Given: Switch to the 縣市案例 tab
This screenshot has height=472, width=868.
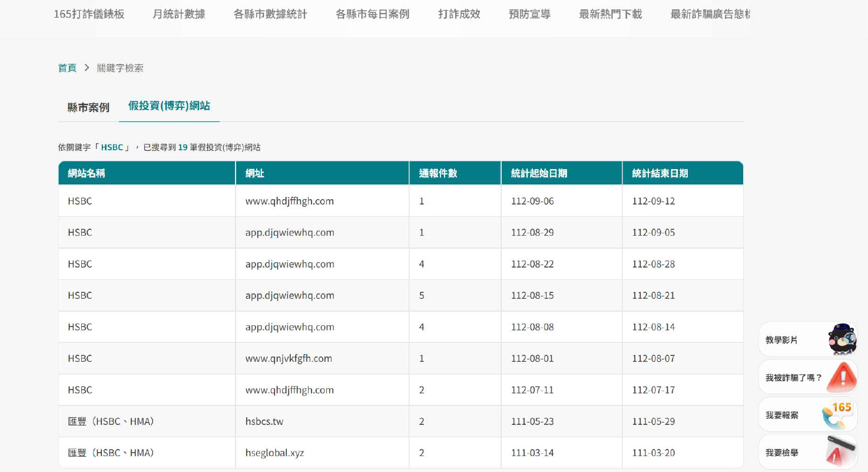Looking at the screenshot, I should point(88,107).
